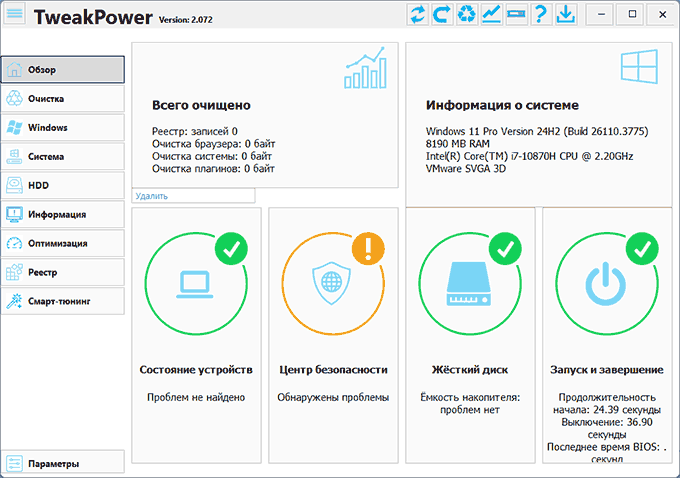Click the 8190 MB RAM line
680x478 pixels.
coord(458,144)
